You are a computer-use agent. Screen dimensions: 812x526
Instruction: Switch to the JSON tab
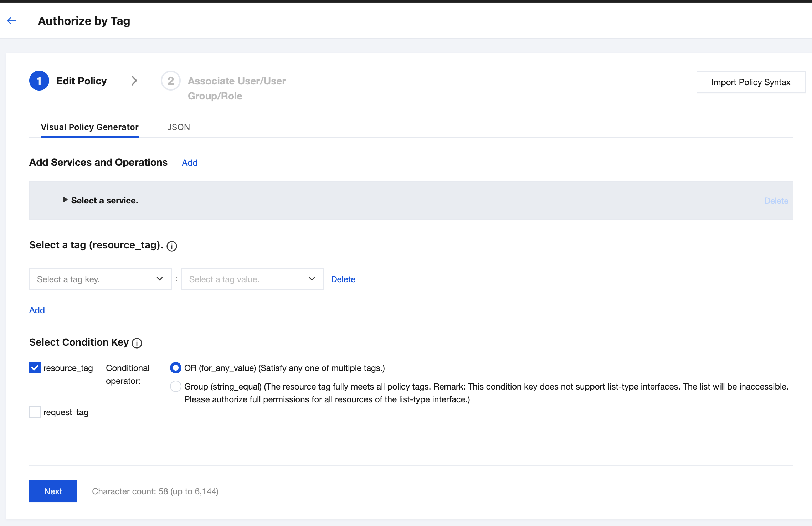179,127
